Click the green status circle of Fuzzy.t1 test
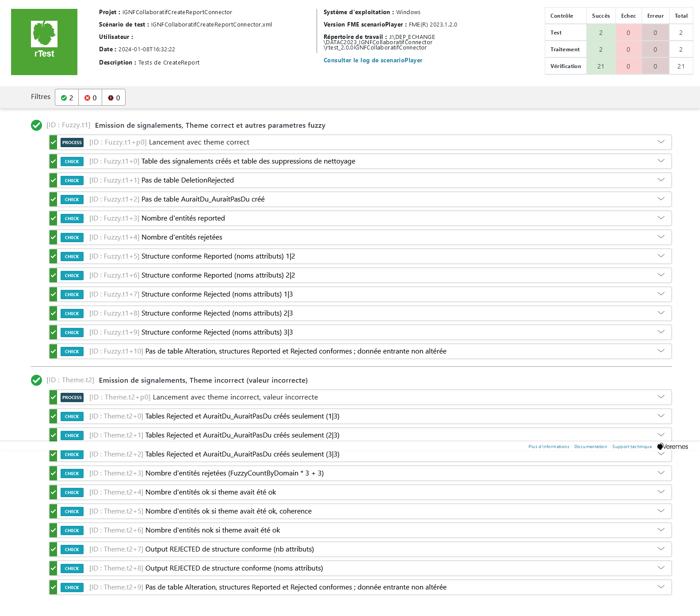Image resolution: width=700 pixels, height=616 pixels. coord(37,125)
